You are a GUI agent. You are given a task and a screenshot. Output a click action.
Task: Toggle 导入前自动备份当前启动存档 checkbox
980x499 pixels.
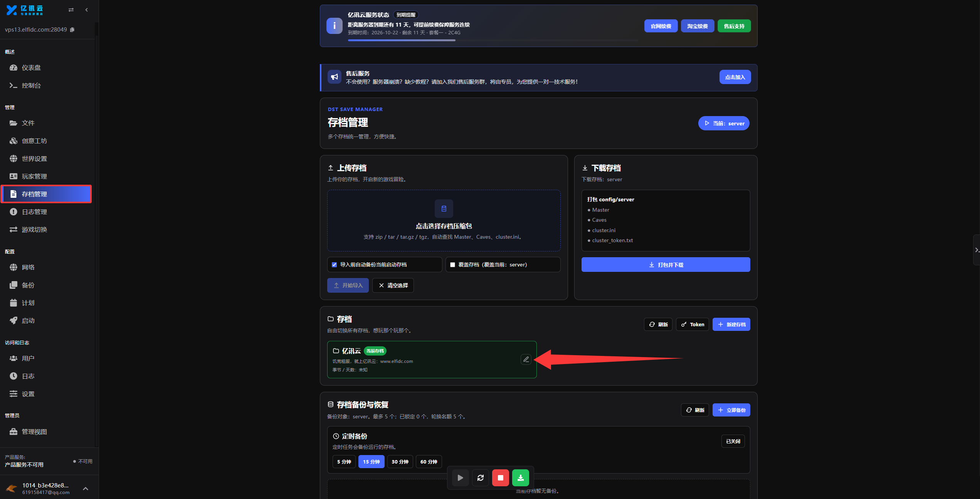[335, 265]
